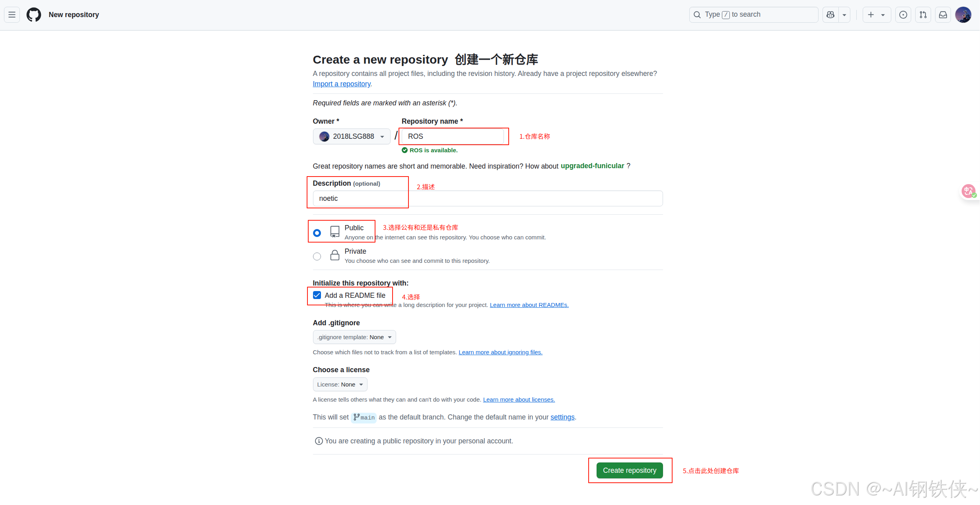Click the Create repository button

(629, 470)
